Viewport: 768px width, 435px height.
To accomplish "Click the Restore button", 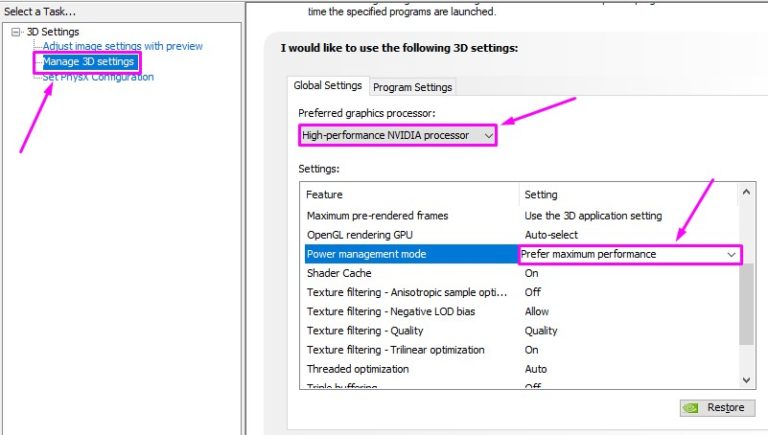I will coord(715,408).
